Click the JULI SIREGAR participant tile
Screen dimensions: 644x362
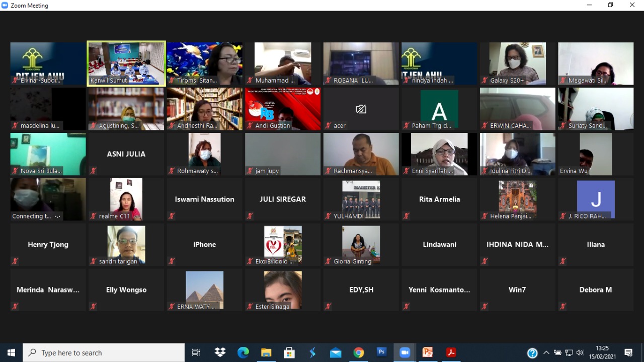pyautogui.click(x=283, y=199)
